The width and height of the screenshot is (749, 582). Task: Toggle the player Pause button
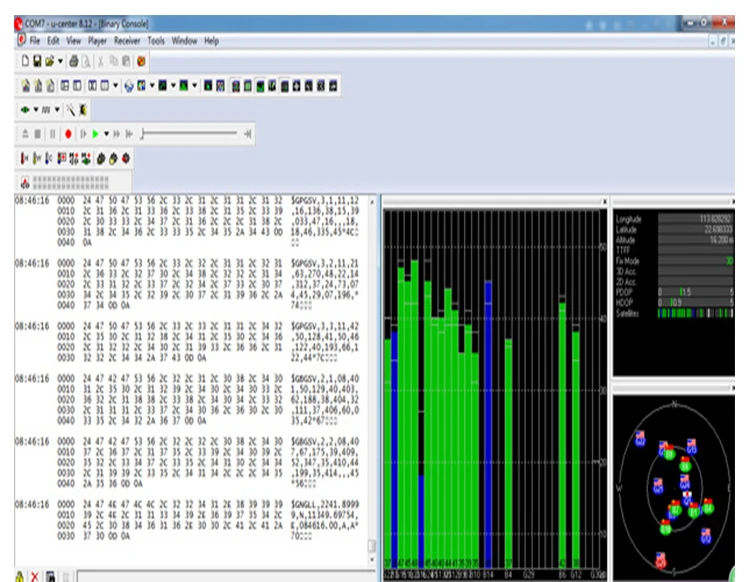pyautogui.click(x=52, y=134)
